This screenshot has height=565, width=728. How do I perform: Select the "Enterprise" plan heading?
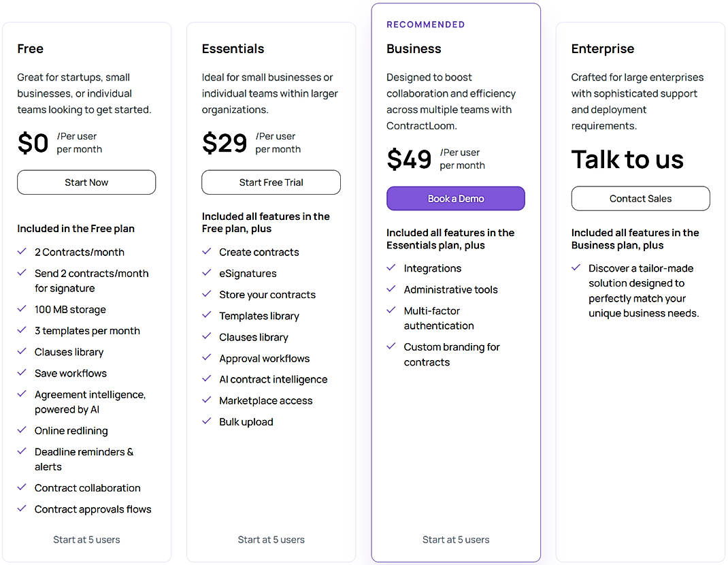(x=603, y=48)
